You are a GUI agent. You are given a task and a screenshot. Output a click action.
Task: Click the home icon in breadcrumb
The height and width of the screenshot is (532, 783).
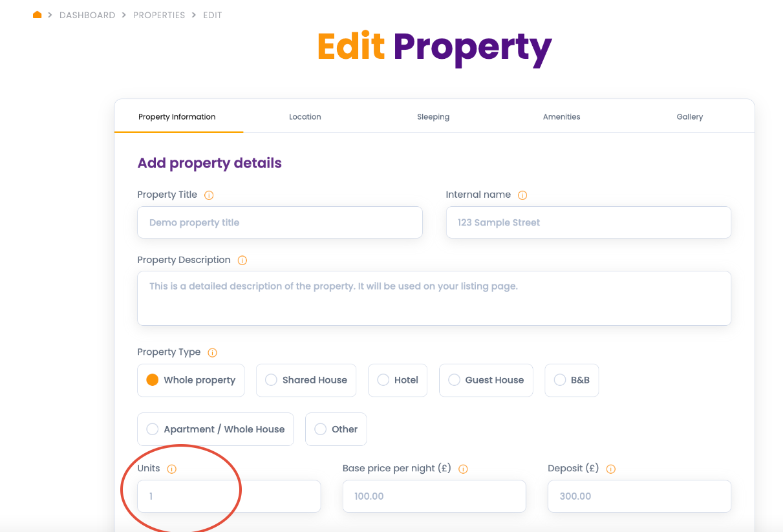(38, 15)
